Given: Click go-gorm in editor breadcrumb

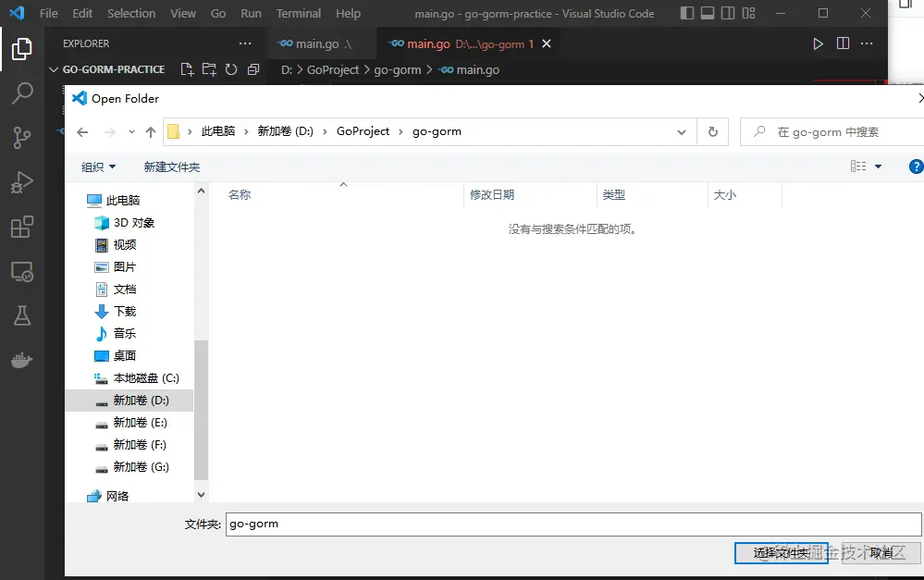Looking at the screenshot, I should point(397,69).
